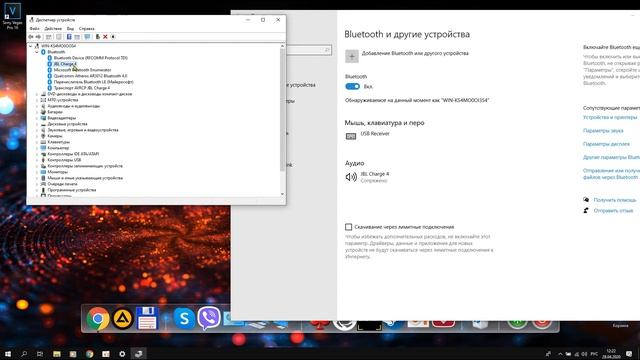Select Microsoft Bluetooth Enumerator entry
The height and width of the screenshot is (360, 640).
click(x=82, y=70)
